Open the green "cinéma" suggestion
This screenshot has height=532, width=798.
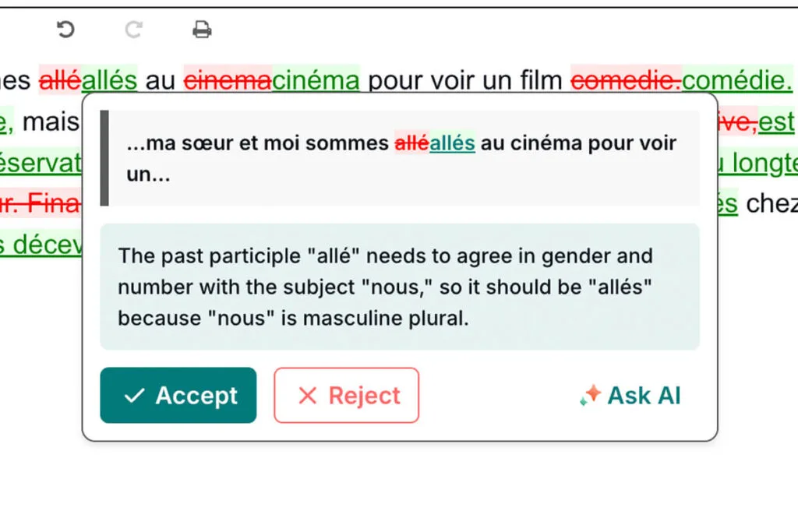coord(316,79)
